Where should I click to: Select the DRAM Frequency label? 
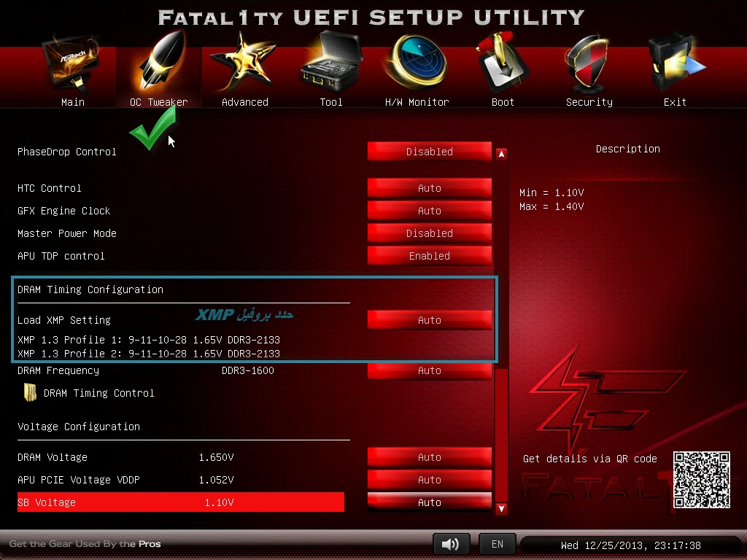pos(58,370)
